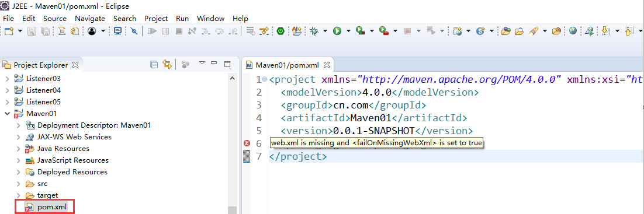Open the File menu
This screenshot has height=214, width=644.
(x=8, y=19)
